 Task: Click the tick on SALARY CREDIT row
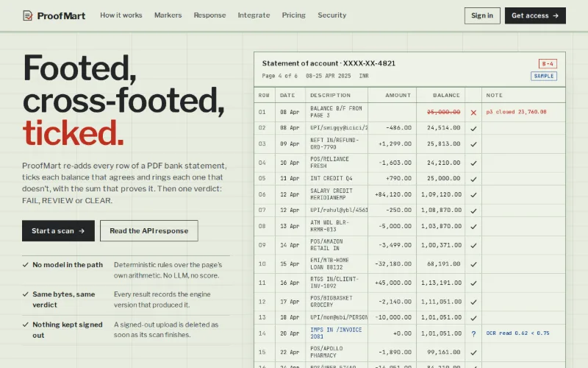[x=473, y=195]
